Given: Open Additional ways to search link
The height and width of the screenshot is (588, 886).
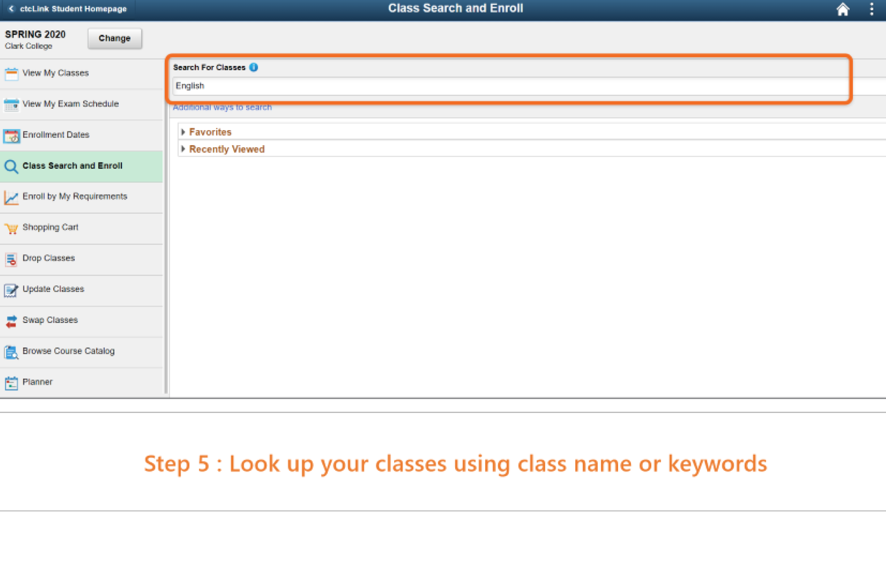Looking at the screenshot, I should coord(222,108).
